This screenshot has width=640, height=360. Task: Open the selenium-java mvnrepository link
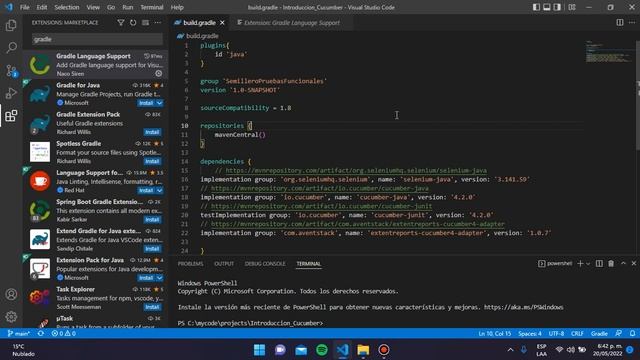356,171
